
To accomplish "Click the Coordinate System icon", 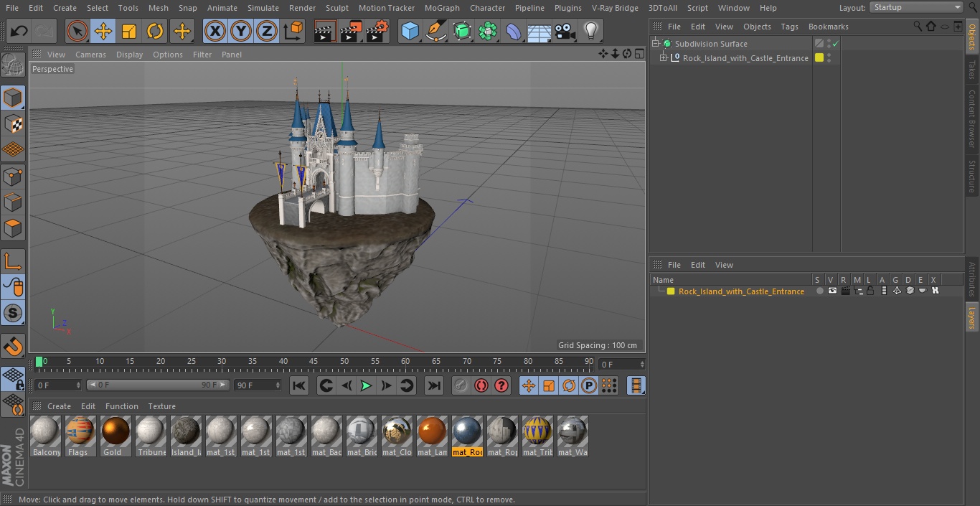I will click(x=293, y=31).
